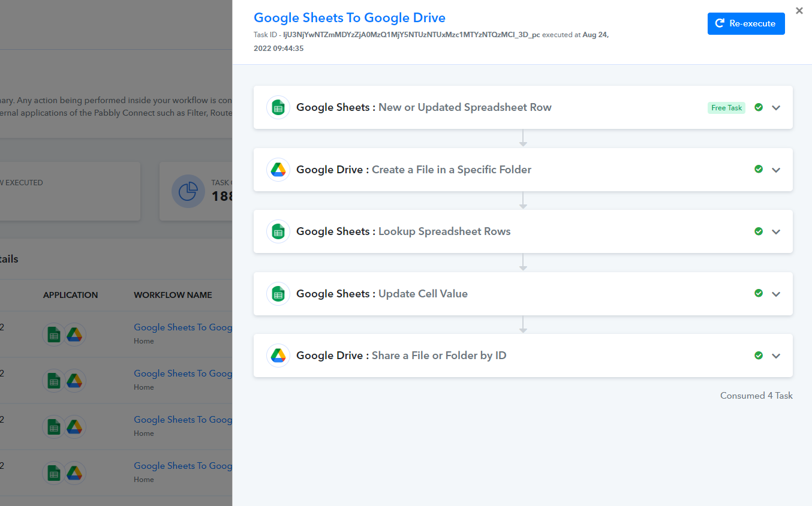Expand the Update Cell Value step details
812x506 pixels.
click(776, 294)
